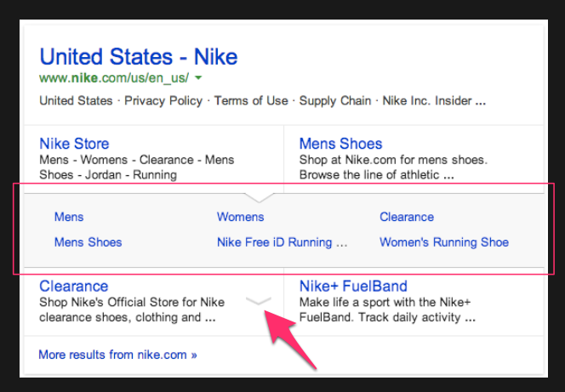The image size is (565, 392).
Task: Select Mens in expanded sublinks panel
Action: click(x=69, y=217)
